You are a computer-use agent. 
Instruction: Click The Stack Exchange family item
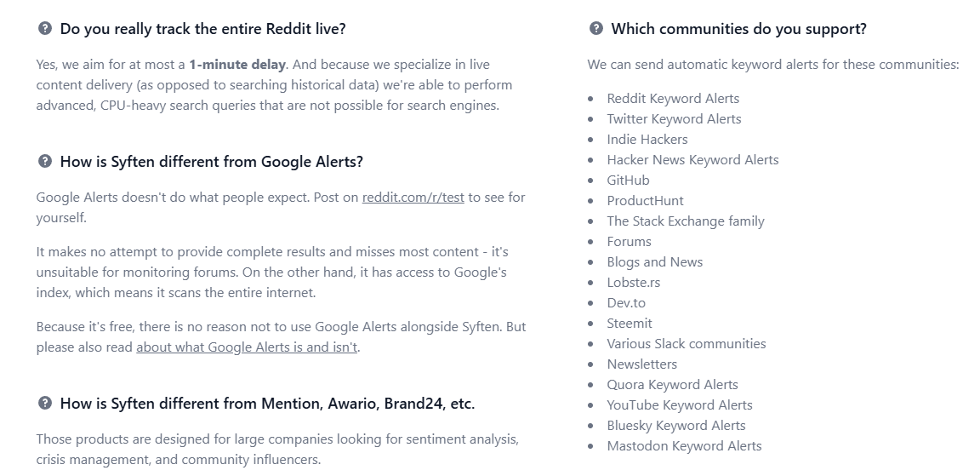click(x=686, y=221)
